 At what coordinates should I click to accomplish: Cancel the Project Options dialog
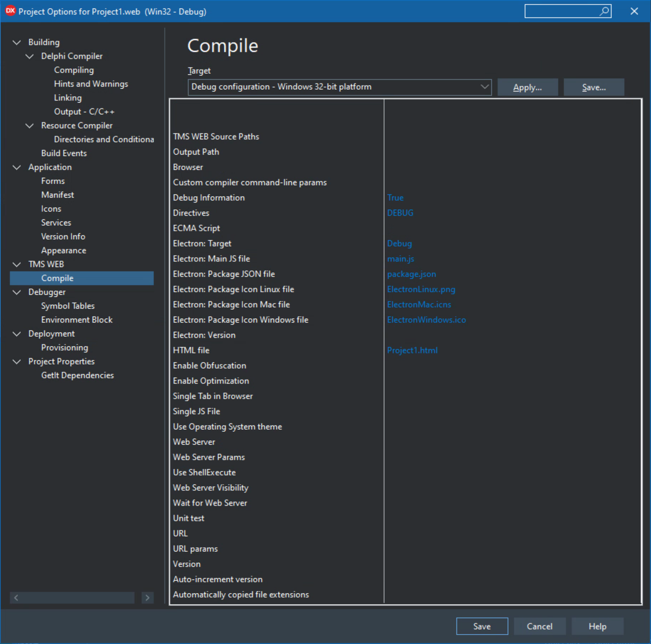click(540, 626)
